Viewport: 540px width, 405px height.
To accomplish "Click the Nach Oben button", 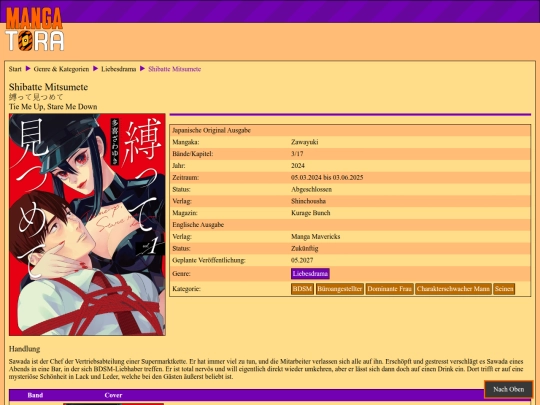I will point(509,390).
